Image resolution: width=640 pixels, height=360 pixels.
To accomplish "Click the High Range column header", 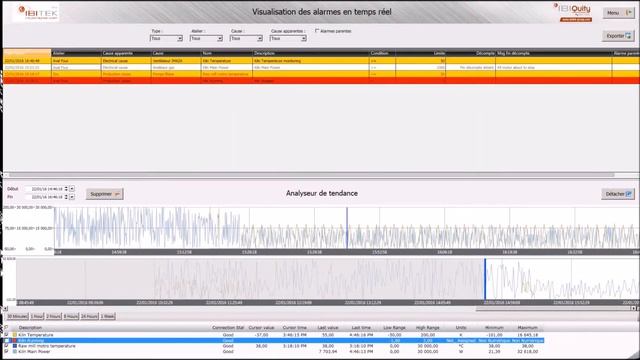I will click(427, 328).
